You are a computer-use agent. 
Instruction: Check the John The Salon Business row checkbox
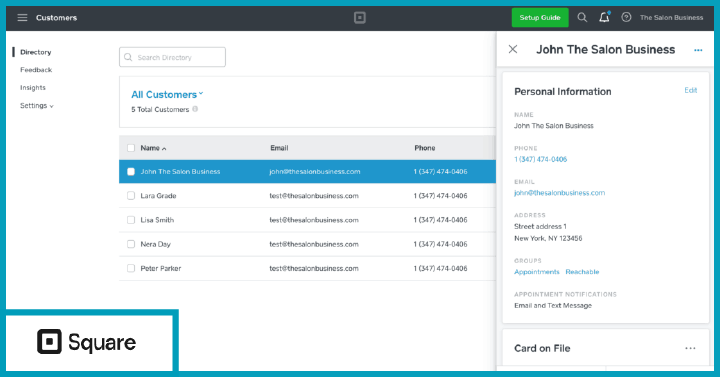click(x=131, y=172)
